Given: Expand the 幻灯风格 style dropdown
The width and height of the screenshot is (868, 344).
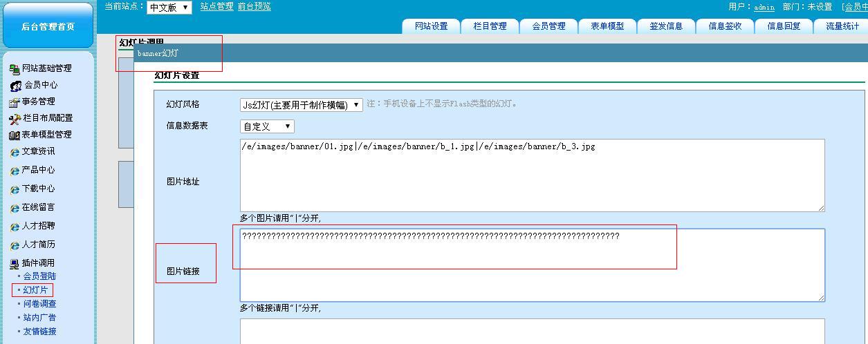Looking at the screenshot, I should click(x=301, y=105).
